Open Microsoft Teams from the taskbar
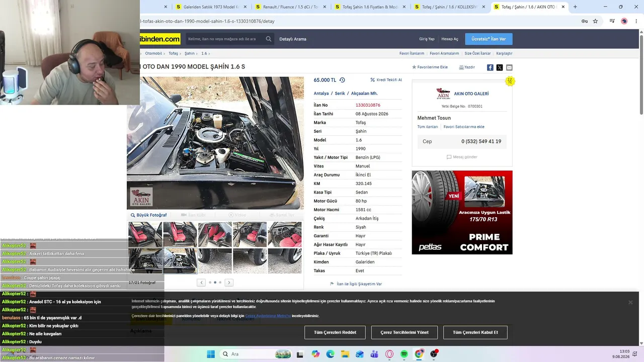Image resolution: width=644 pixels, height=362 pixels. click(374, 354)
